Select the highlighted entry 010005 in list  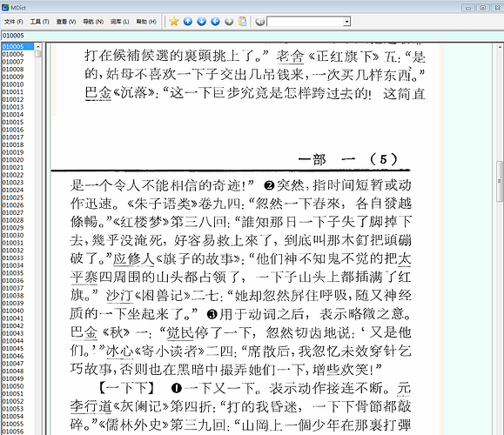[x=17, y=47]
